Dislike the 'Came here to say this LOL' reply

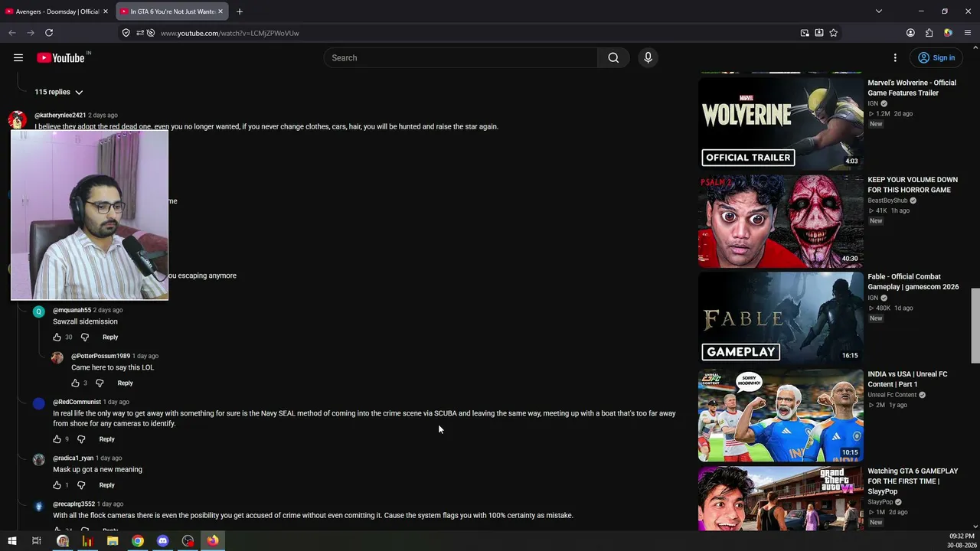100,383
